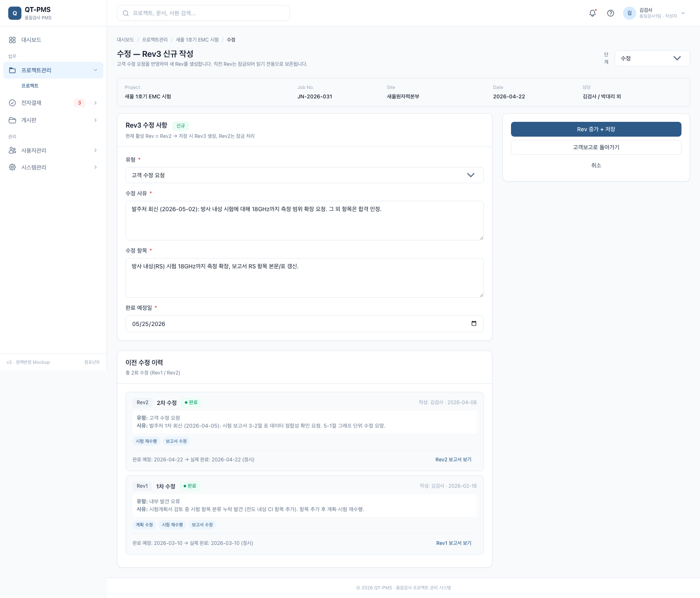The image size is (700, 598).
Task: Click 고객보고로 돌아가기 button
Action: click(596, 147)
